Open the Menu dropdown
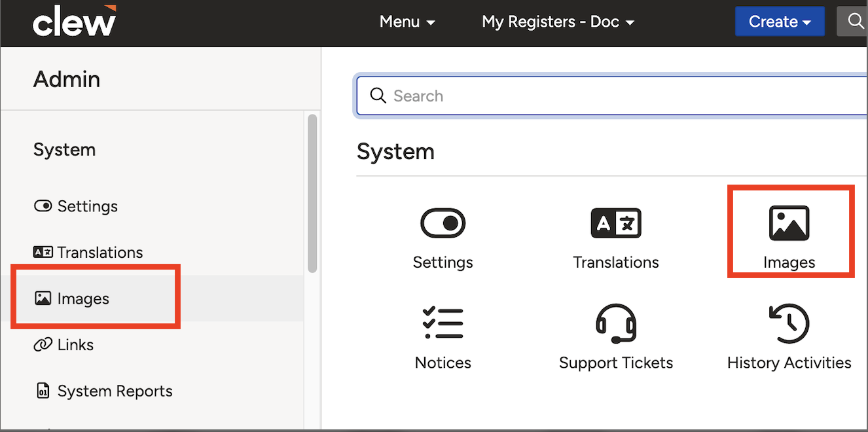The image size is (868, 432). 407,22
